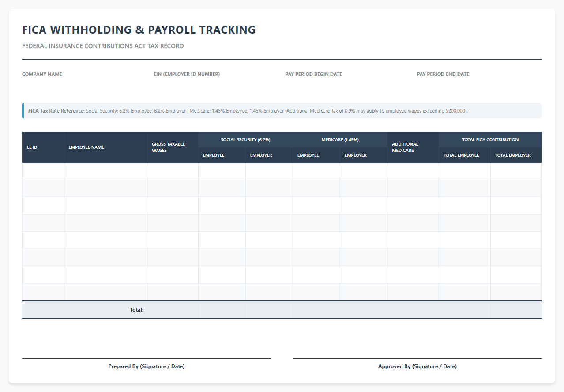Click EMPLOYEE subheader under Social Security
564x392 pixels.
pos(222,155)
